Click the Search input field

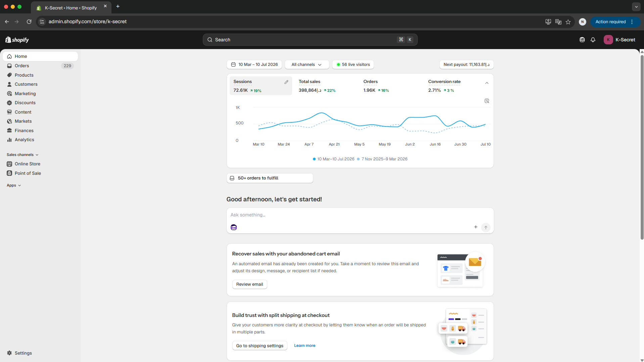pyautogui.click(x=310, y=40)
